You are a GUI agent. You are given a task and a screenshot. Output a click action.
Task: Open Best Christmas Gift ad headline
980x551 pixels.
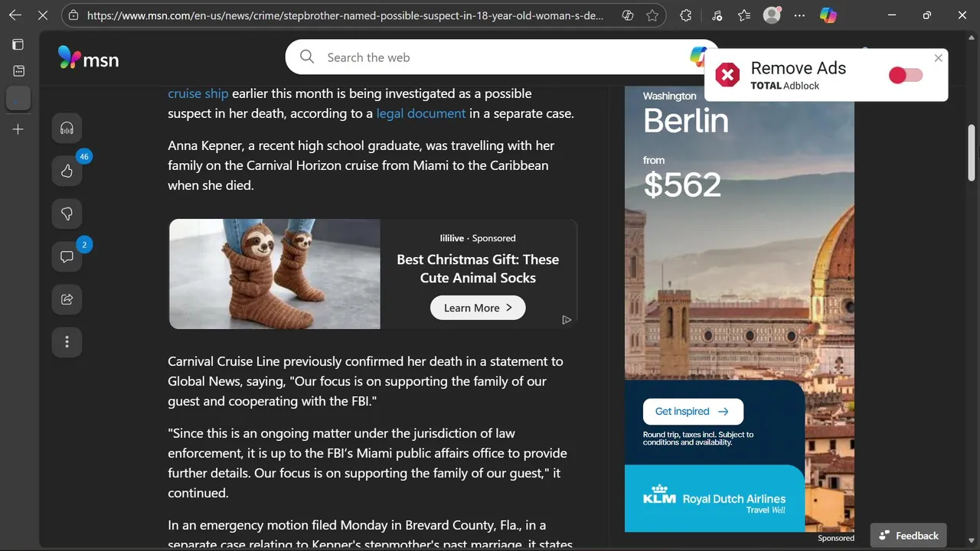click(x=478, y=269)
